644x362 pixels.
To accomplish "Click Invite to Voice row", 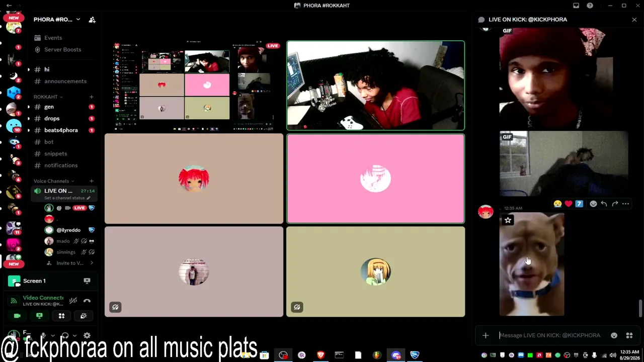I will 69,263.
